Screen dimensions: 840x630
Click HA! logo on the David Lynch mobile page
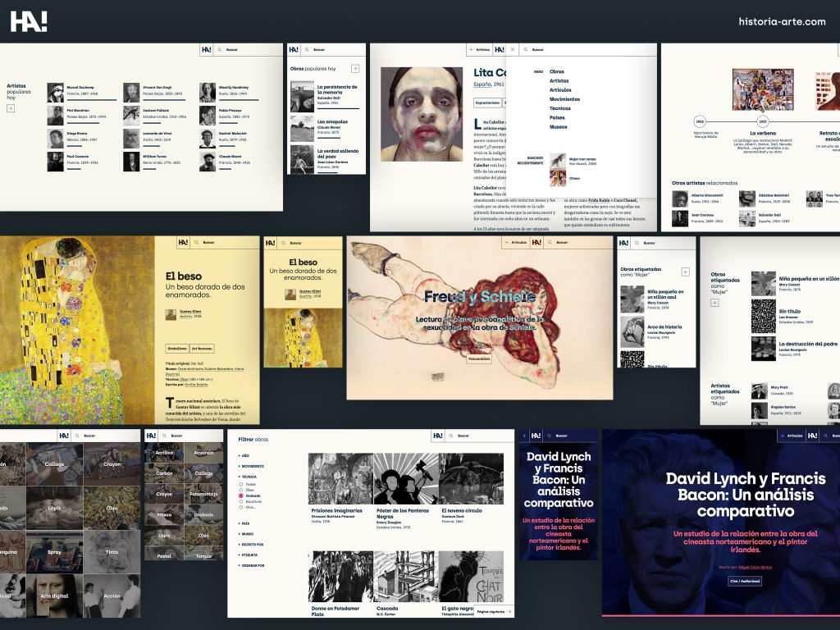tap(536, 436)
